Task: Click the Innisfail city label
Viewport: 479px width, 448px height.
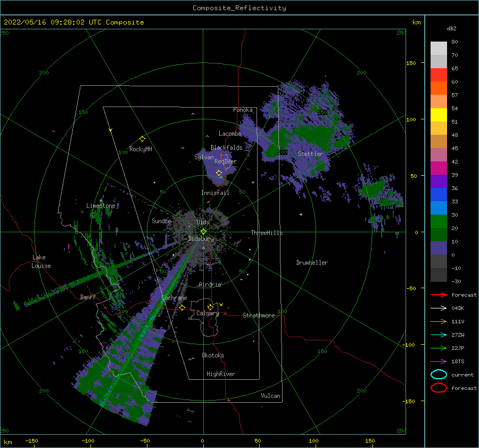Action: click(215, 193)
